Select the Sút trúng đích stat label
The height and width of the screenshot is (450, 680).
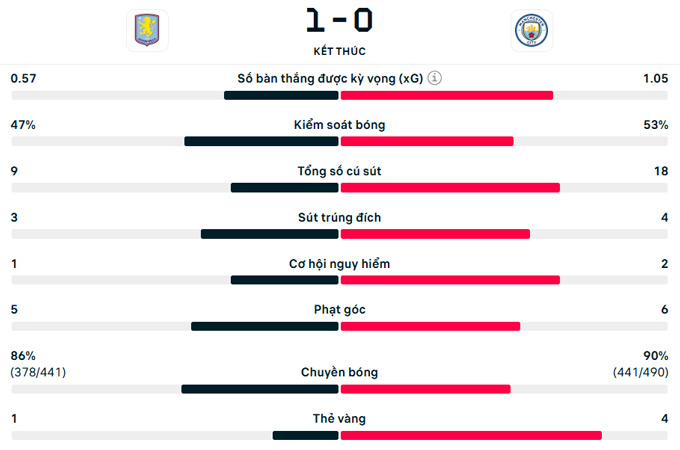click(339, 217)
